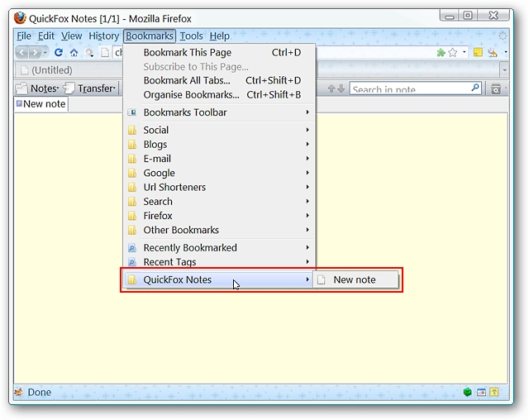Choose Organise Bookmarks…
The image size is (529, 420).
tap(219, 95)
